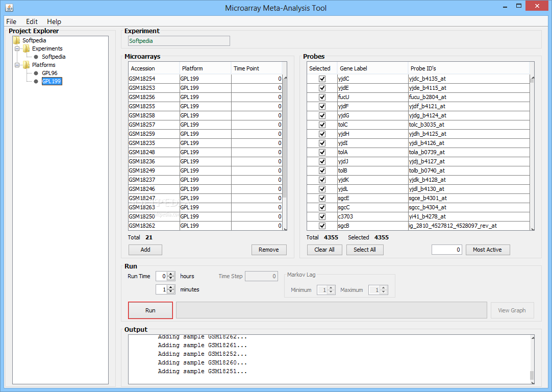Open the Help menu
Viewport: 552px width, 392px height.
click(x=54, y=21)
